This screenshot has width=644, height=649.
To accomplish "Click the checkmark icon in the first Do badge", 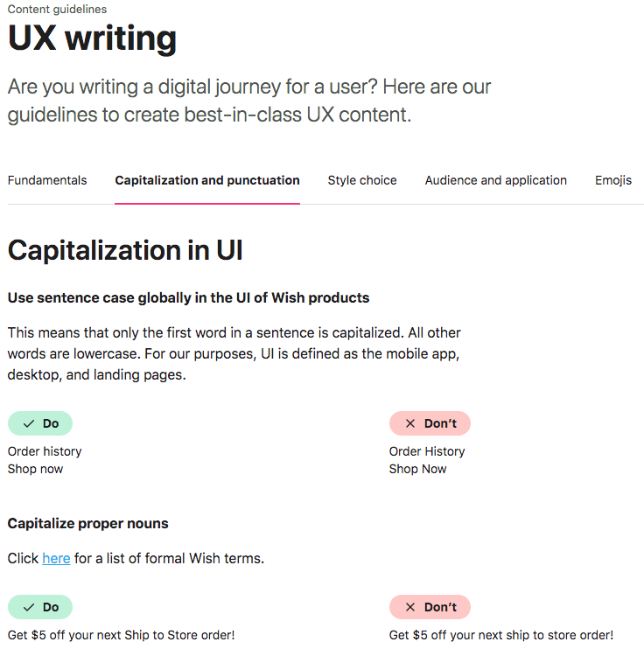I will 29,423.
